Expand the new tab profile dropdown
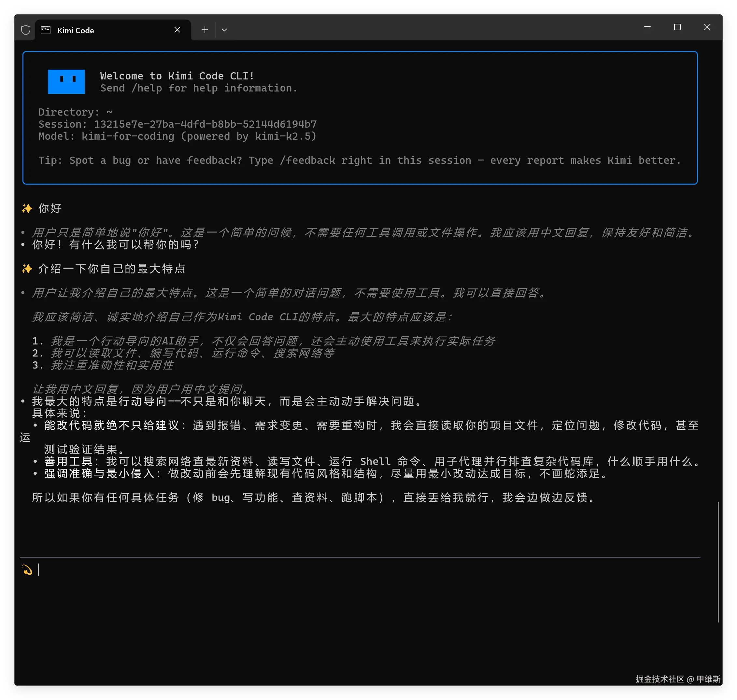 point(224,30)
